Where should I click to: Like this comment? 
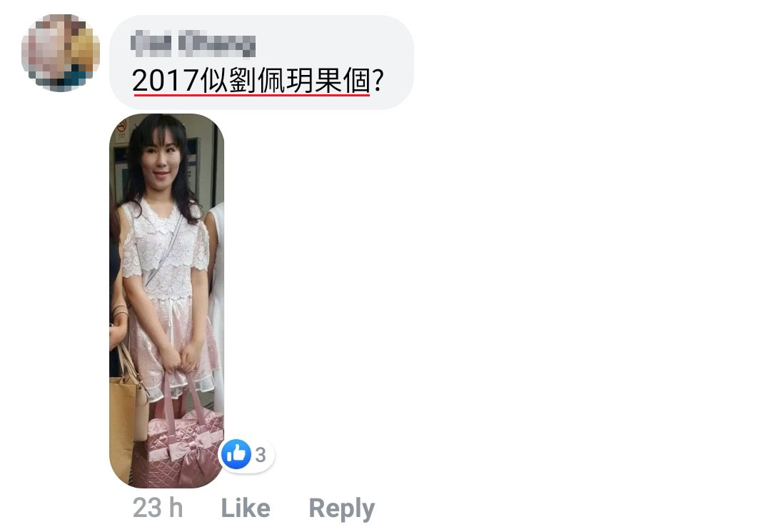(x=246, y=508)
